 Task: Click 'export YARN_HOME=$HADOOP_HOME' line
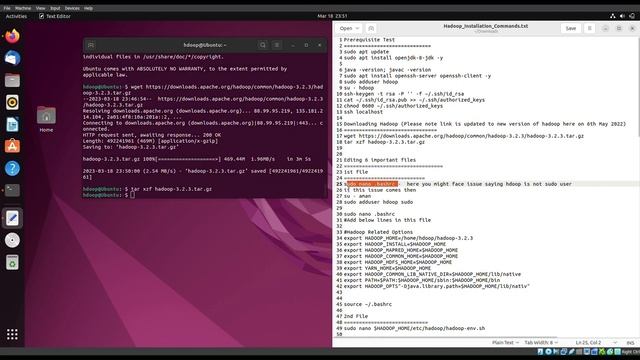pyautogui.click(x=387, y=268)
